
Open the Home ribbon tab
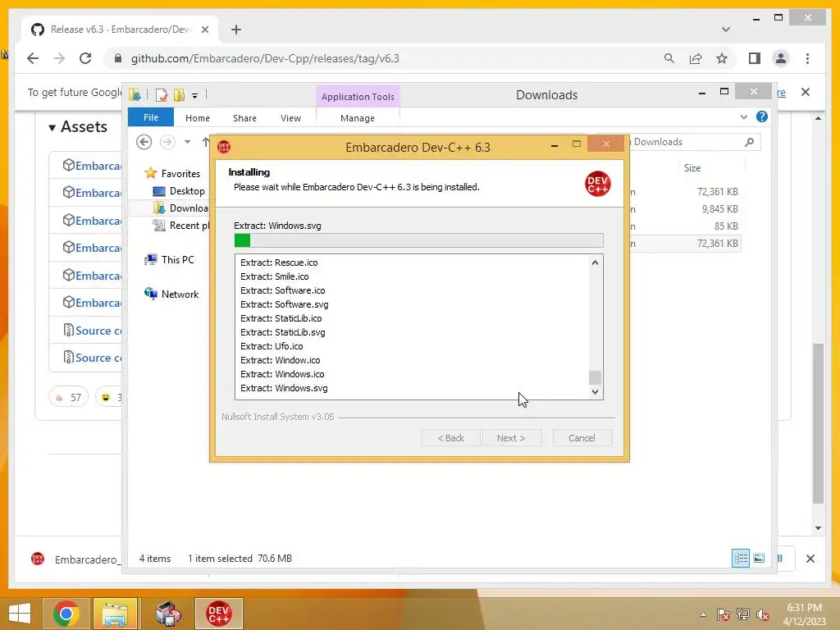click(198, 118)
